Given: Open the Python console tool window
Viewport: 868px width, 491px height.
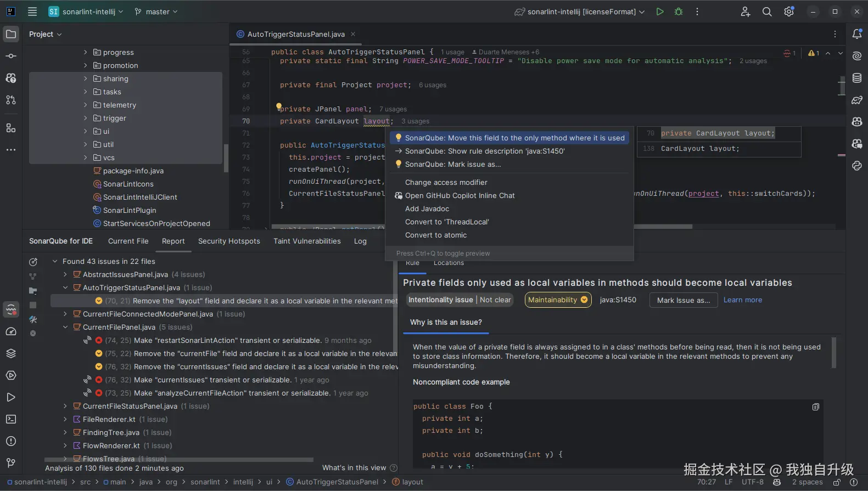Looking at the screenshot, I should tap(857, 166).
